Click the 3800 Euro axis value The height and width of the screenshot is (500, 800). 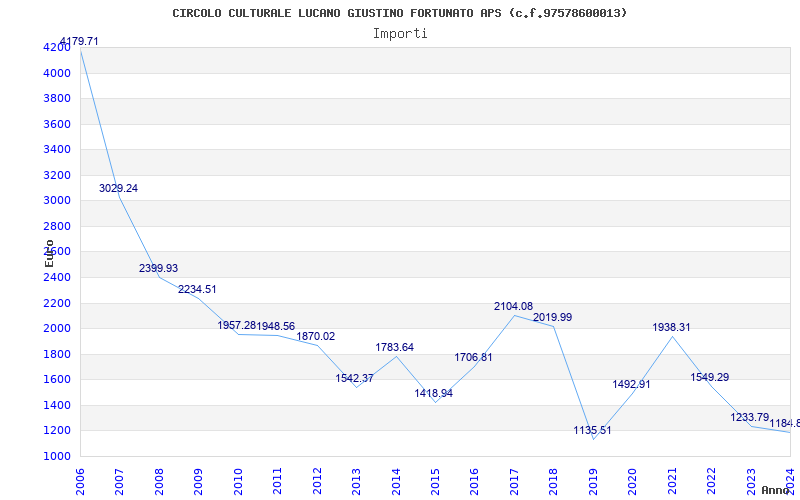coord(57,98)
